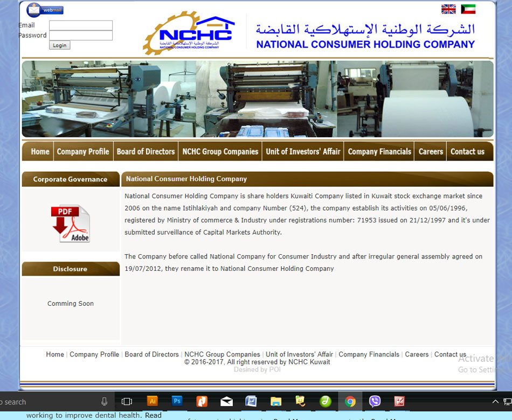Open Viber from the taskbar

[x=375, y=401]
